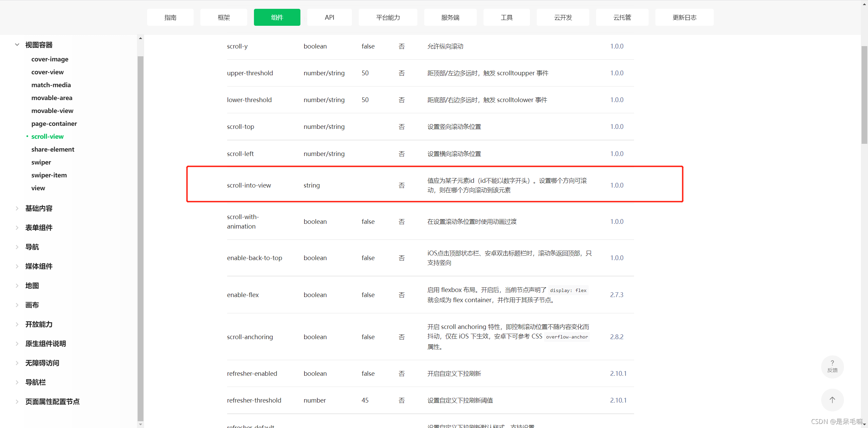
Task: Open the 框架 tab
Action: [224, 17]
